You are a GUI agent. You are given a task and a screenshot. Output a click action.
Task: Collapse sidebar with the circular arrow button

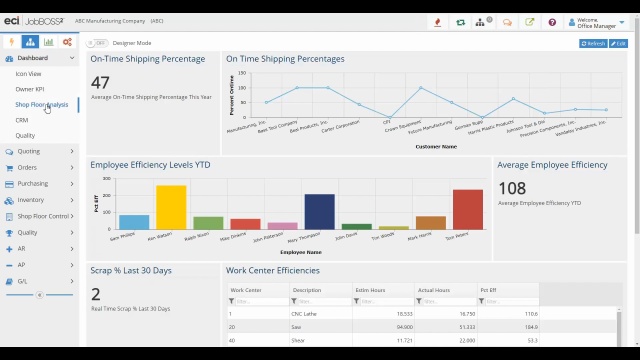[40, 295]
